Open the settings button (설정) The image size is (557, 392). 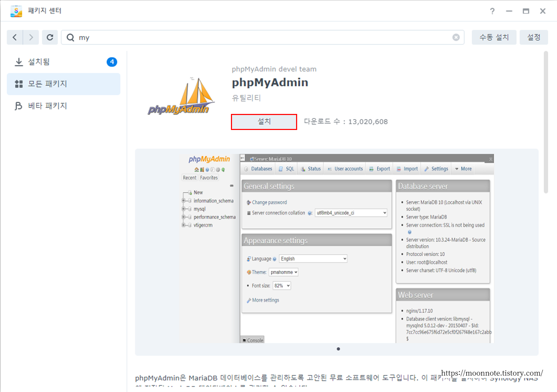point(534,37)
